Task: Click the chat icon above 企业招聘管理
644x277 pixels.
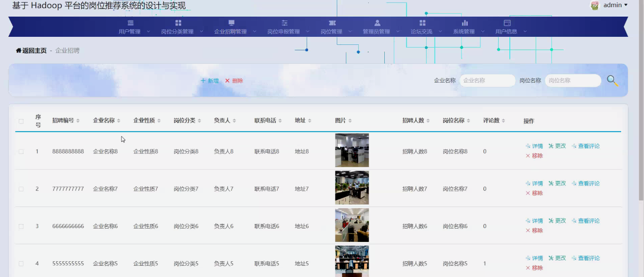Action: click(231, 23)
